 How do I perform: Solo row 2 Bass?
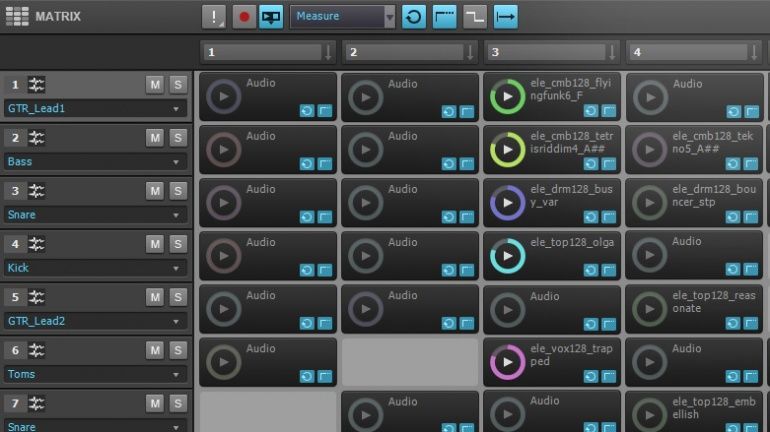pyautogui.click(x=177, y=137)
